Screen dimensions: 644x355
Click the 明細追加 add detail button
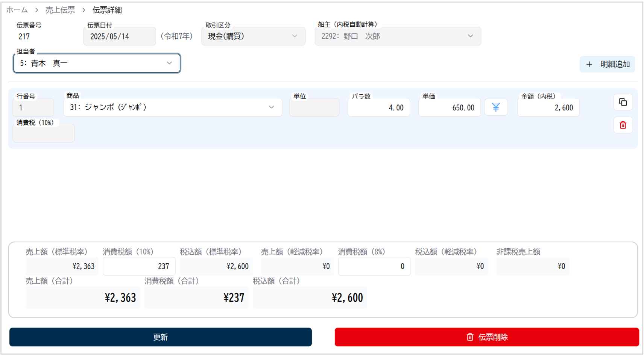point(607,64)
